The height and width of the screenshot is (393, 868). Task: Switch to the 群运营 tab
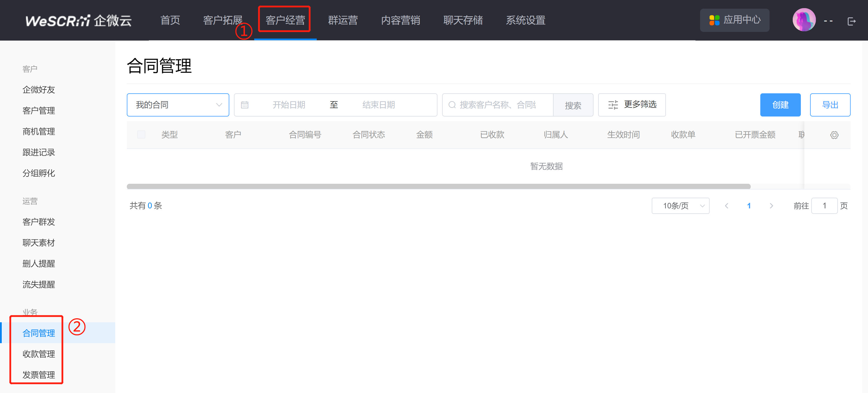pyautogui.click(x=343, y=20)
